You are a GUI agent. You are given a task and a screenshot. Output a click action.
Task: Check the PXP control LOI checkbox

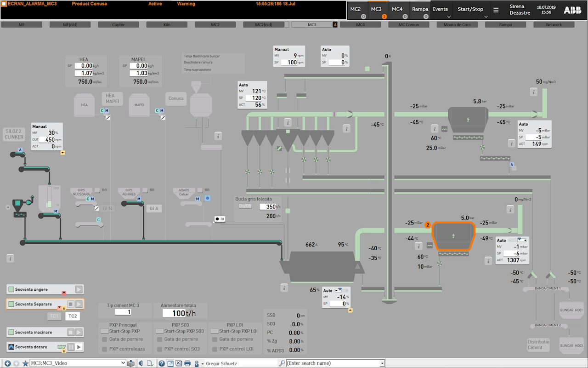coord(215,349)
